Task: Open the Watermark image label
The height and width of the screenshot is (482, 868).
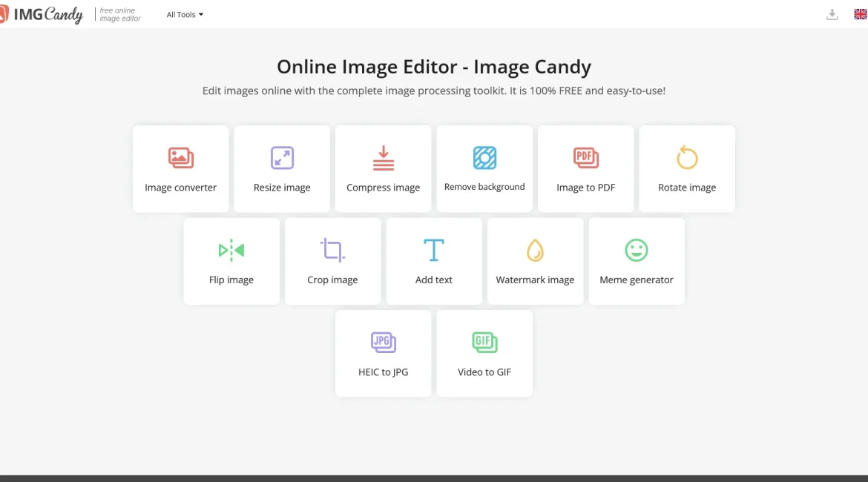Action: pos(536,280)
